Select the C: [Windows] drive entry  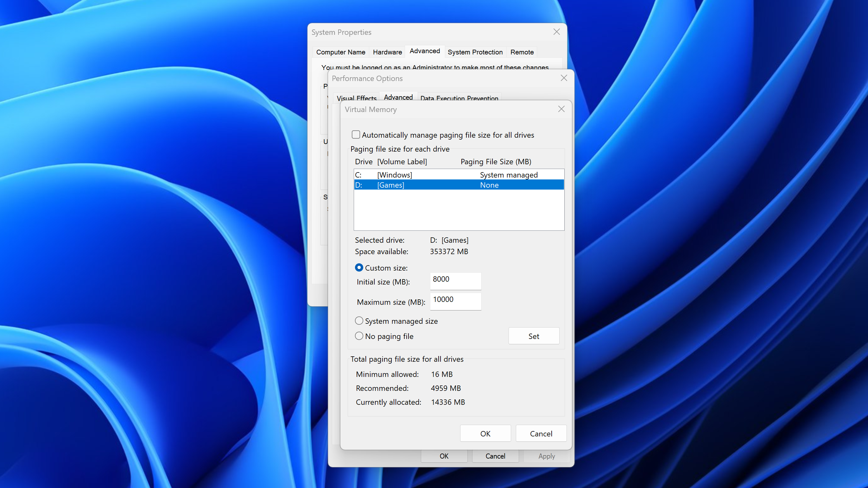[x=438, y=174]
